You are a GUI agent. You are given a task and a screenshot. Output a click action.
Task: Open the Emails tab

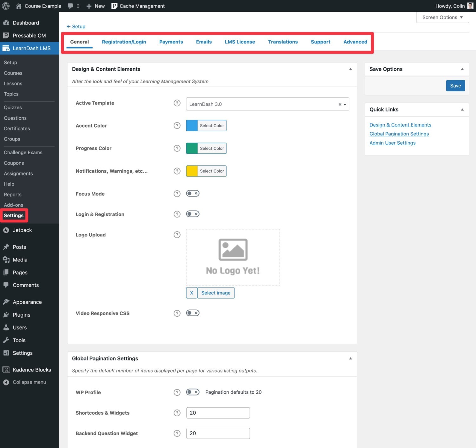(204, 42)
